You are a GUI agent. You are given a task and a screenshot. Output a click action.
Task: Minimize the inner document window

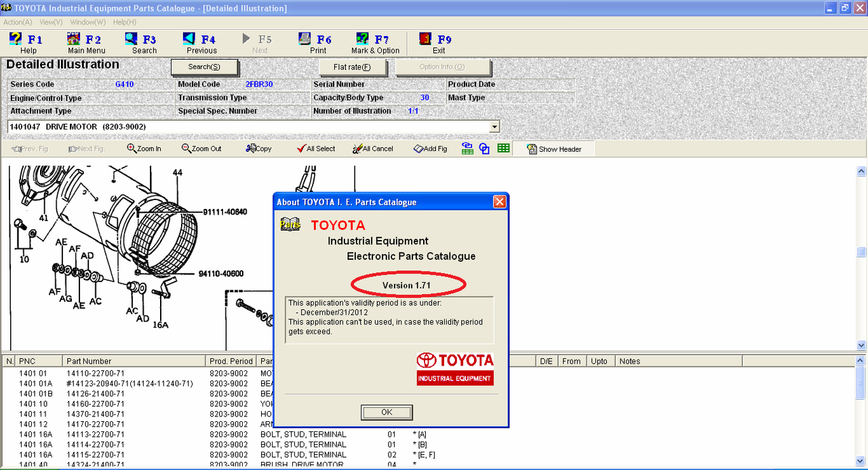click(x=831, y=8)
